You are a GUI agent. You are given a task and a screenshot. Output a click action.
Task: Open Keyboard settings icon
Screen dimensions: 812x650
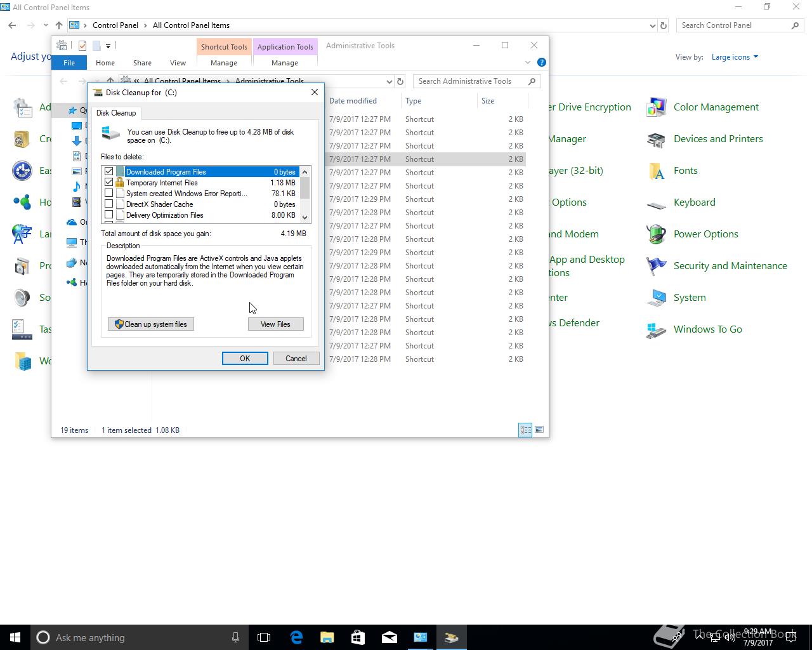[656, 203]
